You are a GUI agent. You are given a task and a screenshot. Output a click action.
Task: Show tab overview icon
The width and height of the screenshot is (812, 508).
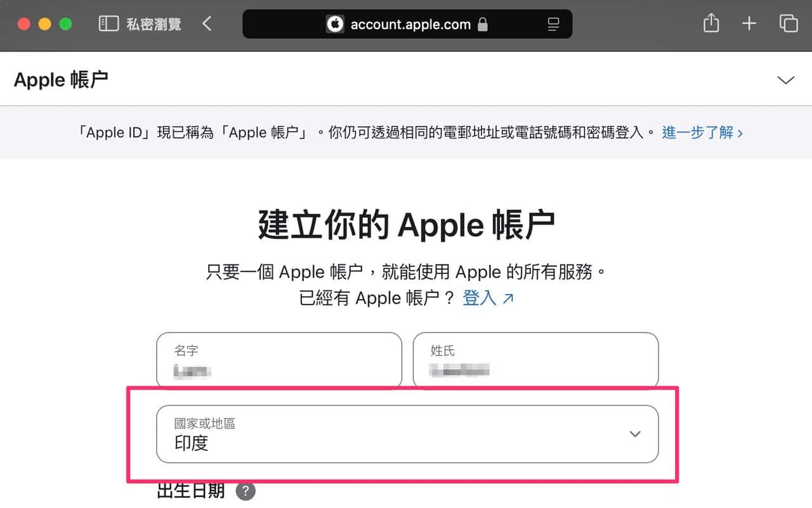(788, 24)
